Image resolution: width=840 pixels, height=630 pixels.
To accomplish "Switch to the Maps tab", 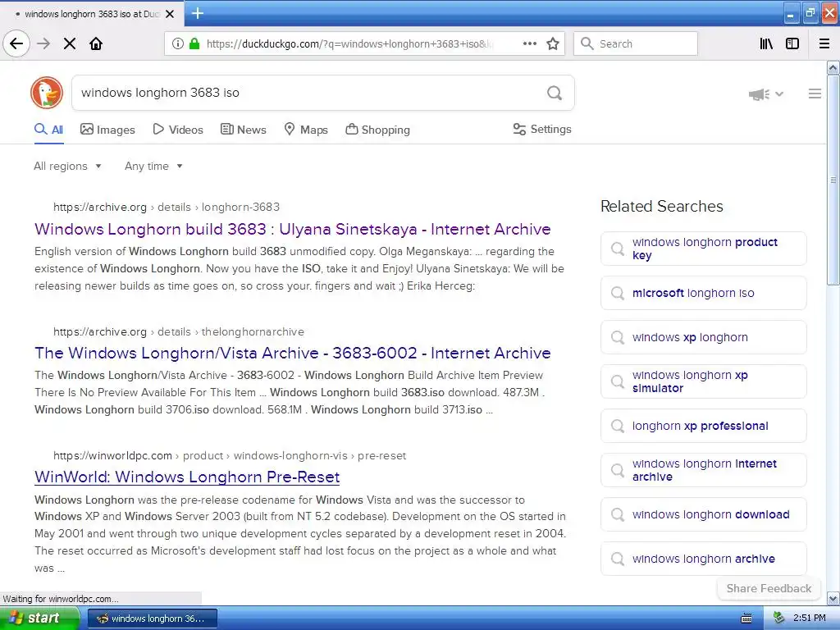I will [306, 130].
